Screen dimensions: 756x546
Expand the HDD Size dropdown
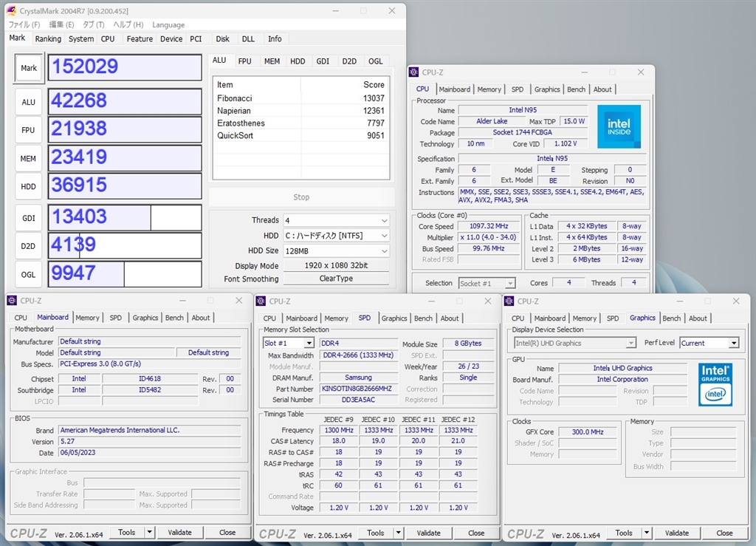336,250
